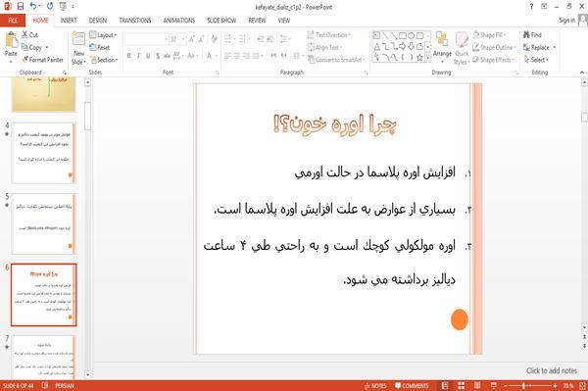This screenshot has height=391, width=588.
Task: Toggle center text alignment
Action: [236, 56]
